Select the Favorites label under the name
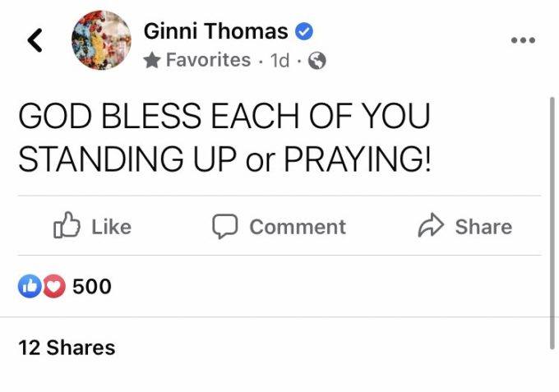 (x=208, y=60)
